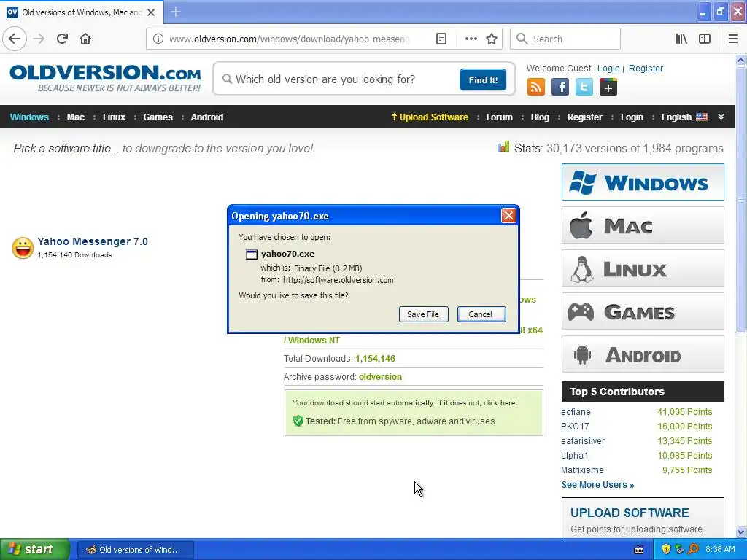Open contributor sofiane
This screenshot has width=747, height=560.
tap(576, 412)
